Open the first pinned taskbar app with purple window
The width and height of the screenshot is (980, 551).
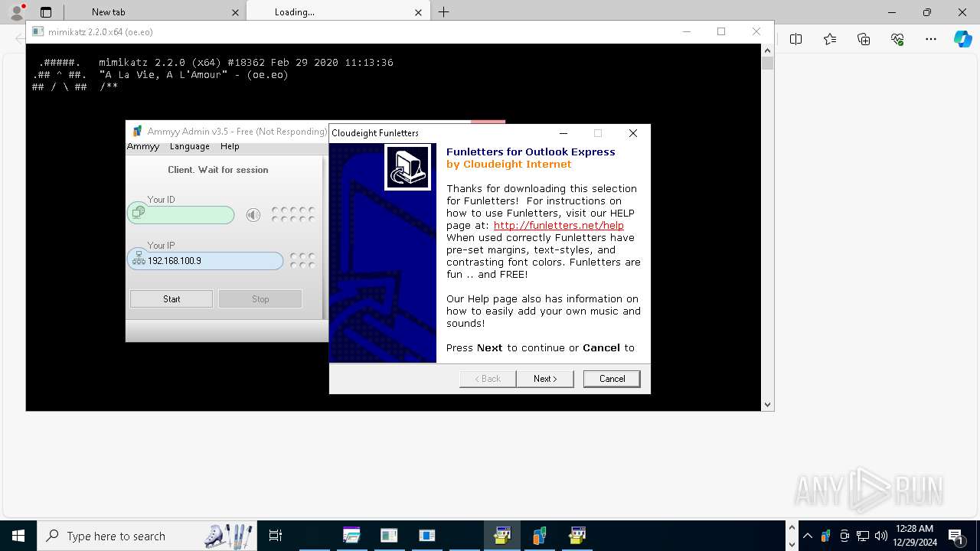351,536
